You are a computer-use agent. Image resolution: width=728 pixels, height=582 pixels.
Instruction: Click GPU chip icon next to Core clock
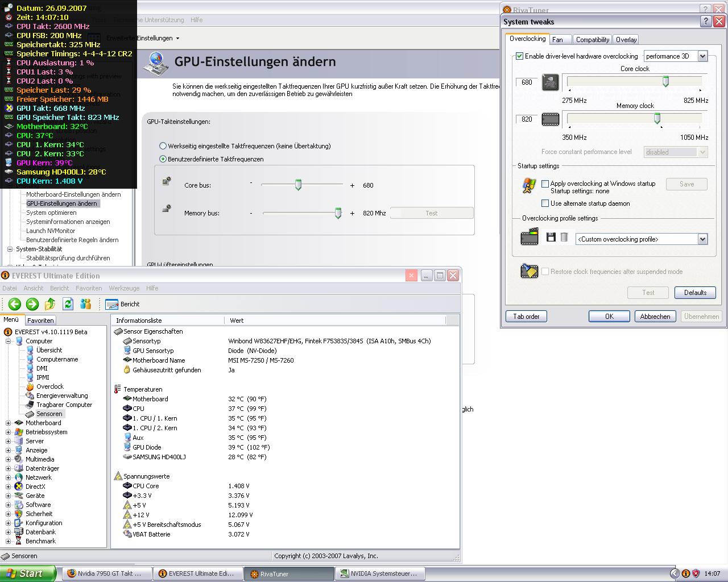[x=550, y=82]
